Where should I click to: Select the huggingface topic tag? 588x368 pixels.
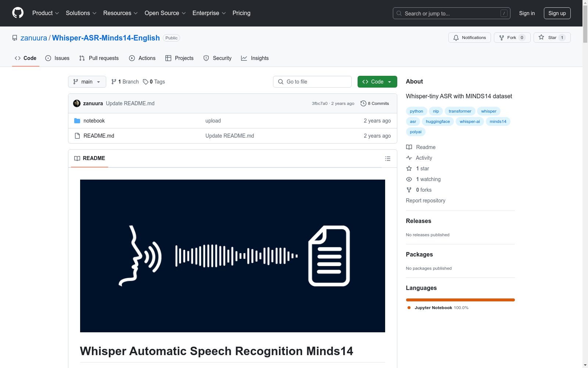click(438, 121)
